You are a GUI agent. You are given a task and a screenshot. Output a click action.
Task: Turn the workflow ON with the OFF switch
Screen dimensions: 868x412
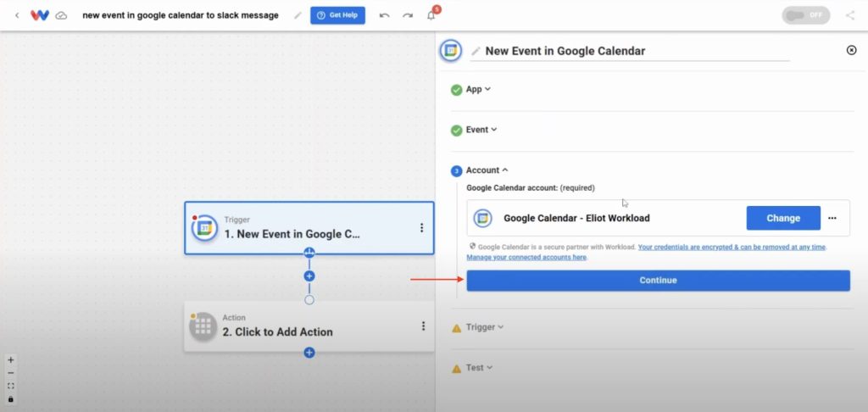point(805,15)
